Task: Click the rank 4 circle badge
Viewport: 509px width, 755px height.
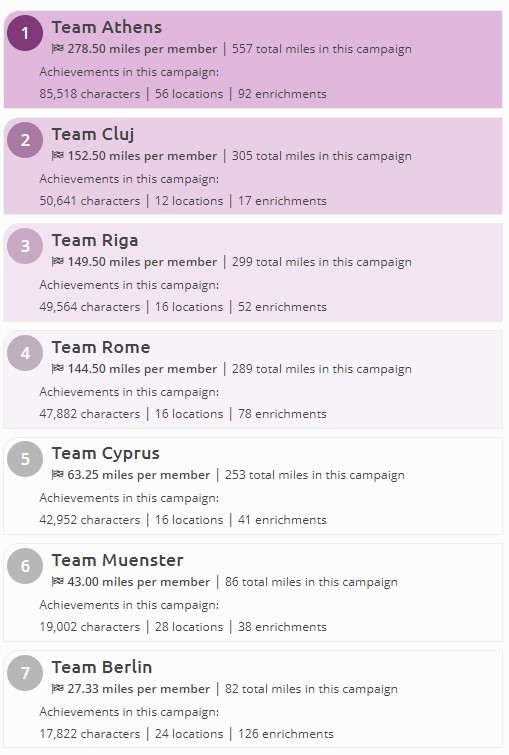Action: coord(25,352)
